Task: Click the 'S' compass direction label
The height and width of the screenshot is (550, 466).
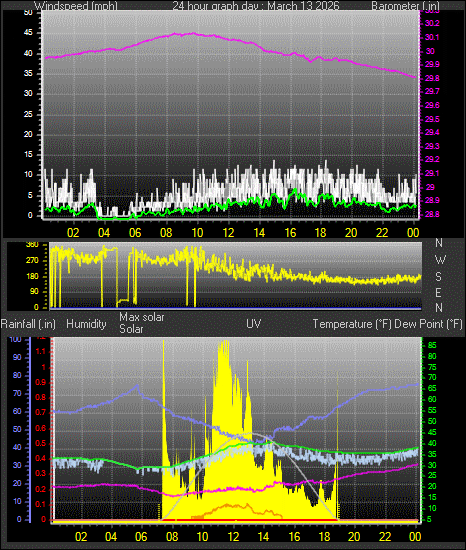Action: 438,277
